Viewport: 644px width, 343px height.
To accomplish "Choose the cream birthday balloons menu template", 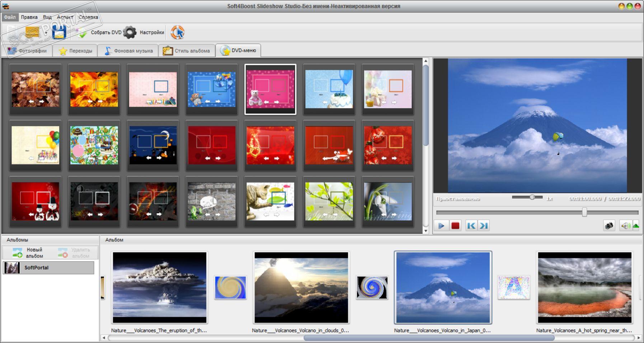I will tap(36, 145).
